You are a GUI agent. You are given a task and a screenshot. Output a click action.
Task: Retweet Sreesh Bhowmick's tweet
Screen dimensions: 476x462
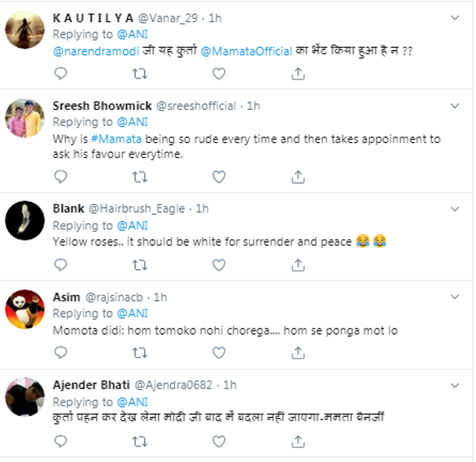140,177
